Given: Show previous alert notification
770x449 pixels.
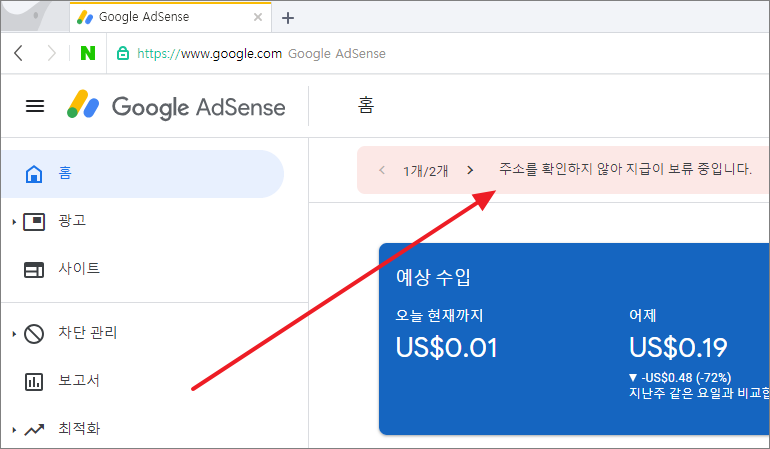Looking at the screenshot, I should pyautogui.click(x=382, y=170).
